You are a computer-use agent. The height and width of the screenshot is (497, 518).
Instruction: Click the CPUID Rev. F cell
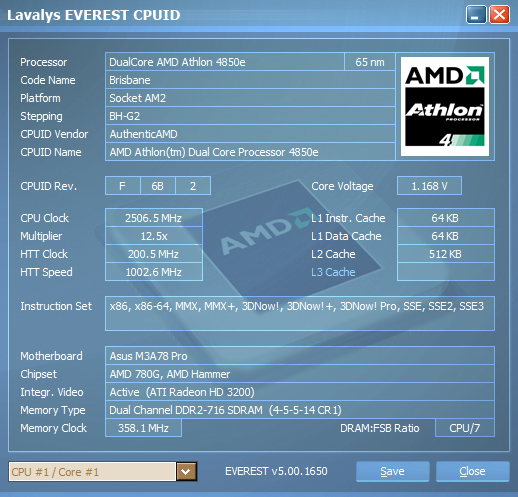(x=123, y=186)
